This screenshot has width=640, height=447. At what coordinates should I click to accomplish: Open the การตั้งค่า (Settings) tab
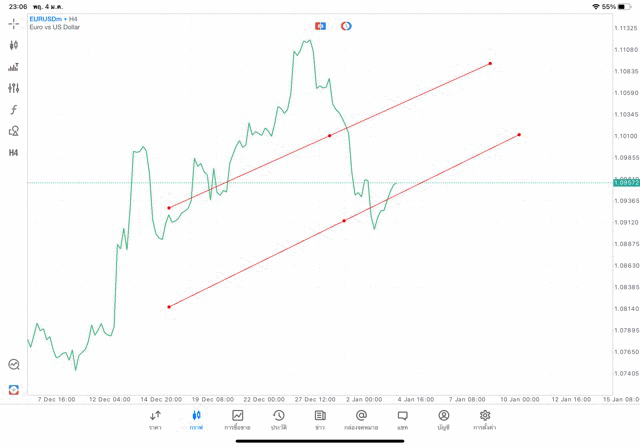[x=485, y=419]
